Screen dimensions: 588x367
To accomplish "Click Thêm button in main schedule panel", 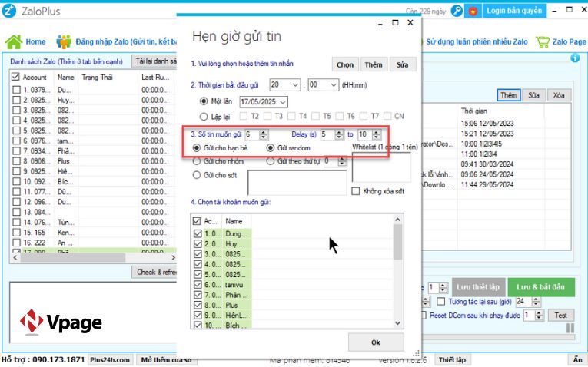I will [509, 95].
